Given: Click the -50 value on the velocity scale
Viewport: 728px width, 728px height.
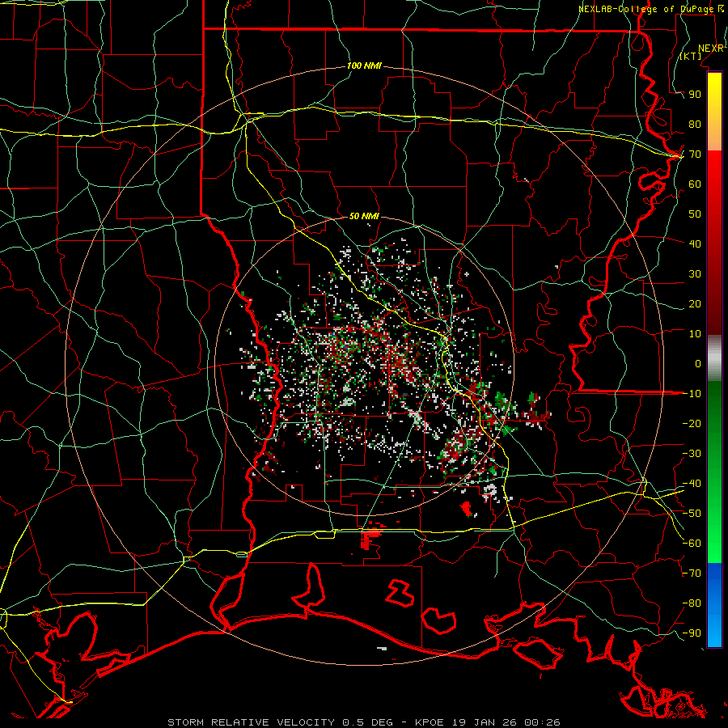Looking at the screenshot, I should coord(692,513).
